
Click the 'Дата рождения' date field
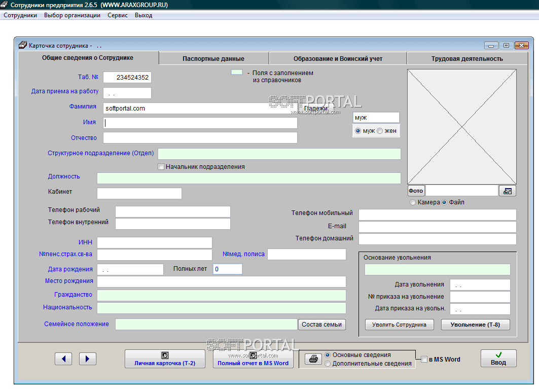[130, 269]
